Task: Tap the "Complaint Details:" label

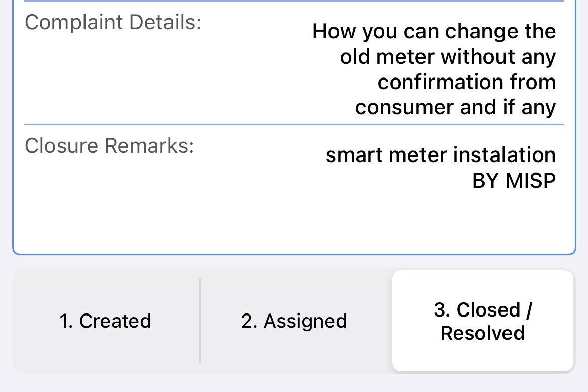Action: 113,22
